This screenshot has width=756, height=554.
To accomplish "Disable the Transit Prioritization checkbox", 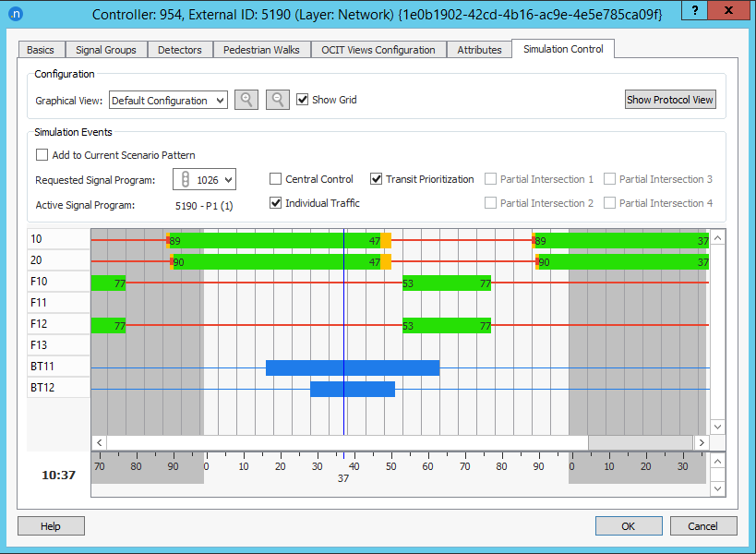I will coord(377,179).
